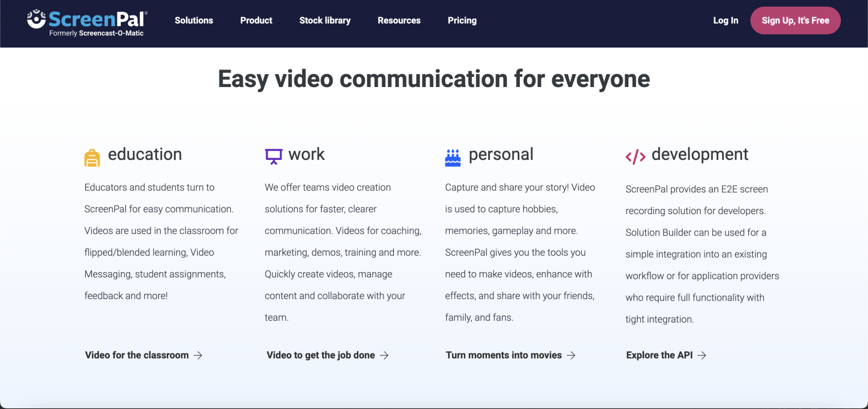Screen dimensions: 868x409
Task: Go to the Pricing page
Action: [462, 20]
